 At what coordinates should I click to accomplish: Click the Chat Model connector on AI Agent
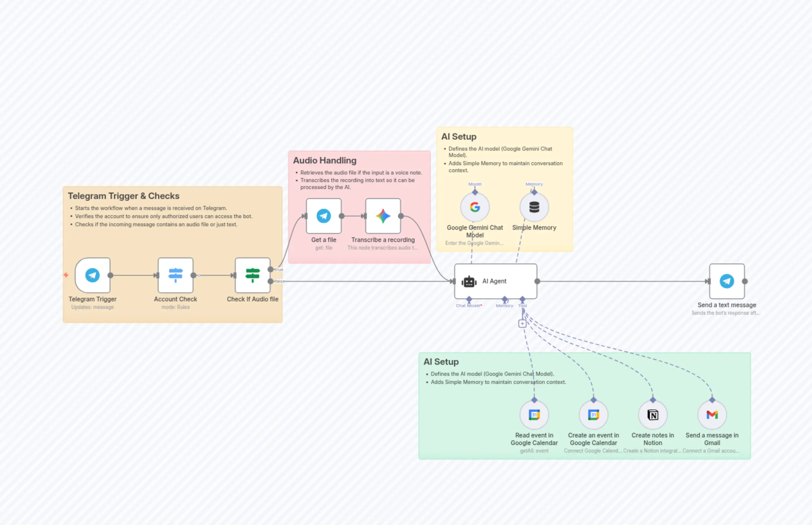[469, 299]
